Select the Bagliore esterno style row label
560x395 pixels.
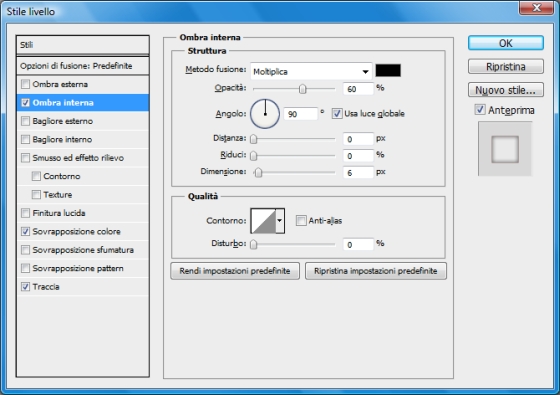62,121
